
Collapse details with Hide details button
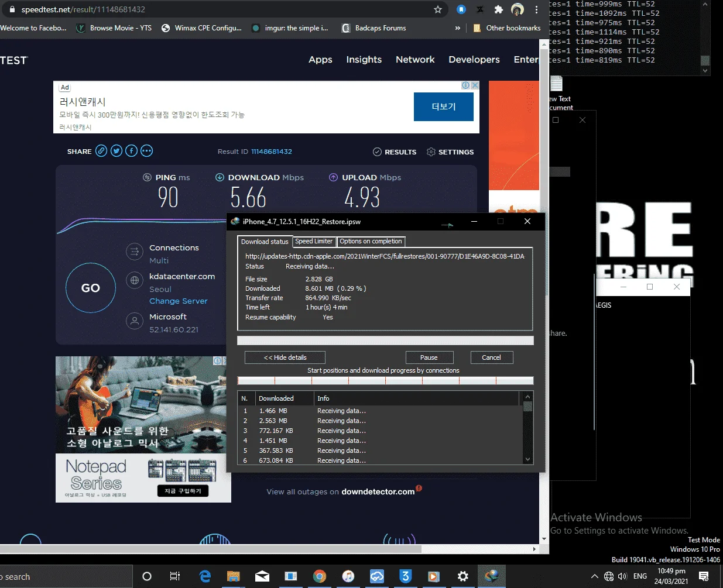285,357
